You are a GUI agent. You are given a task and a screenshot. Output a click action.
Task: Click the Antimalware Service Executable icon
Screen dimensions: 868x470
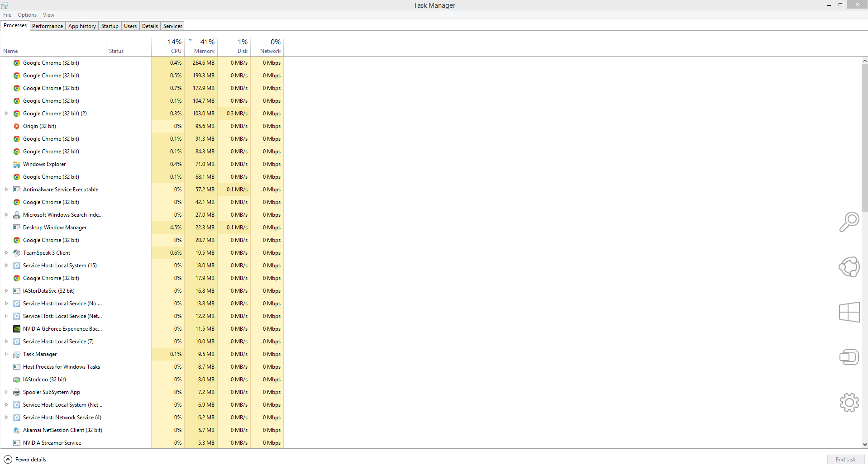click(17, 190)
